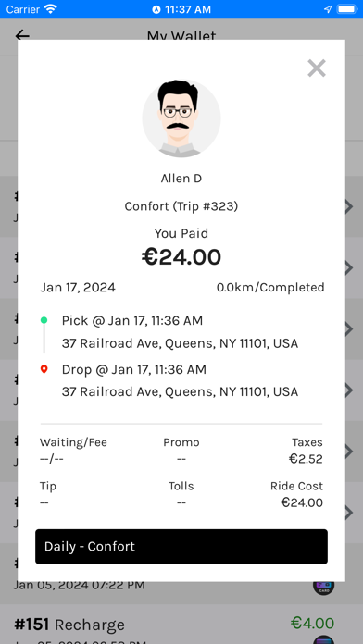Tap the €24.00 You Paid amount
Viewport: 363px width, 644px height.
coord(181,257)
